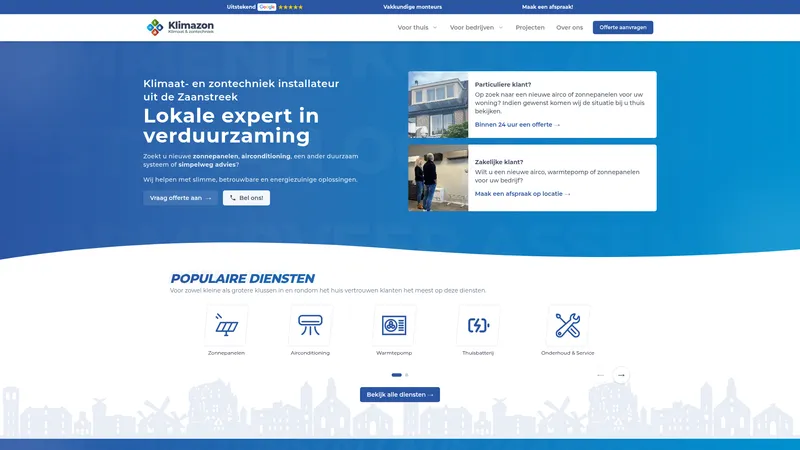Click Bekijk alle diensten button
This screenshot has width=800, height=450.
pyautogui.click(x=399, y=394)
